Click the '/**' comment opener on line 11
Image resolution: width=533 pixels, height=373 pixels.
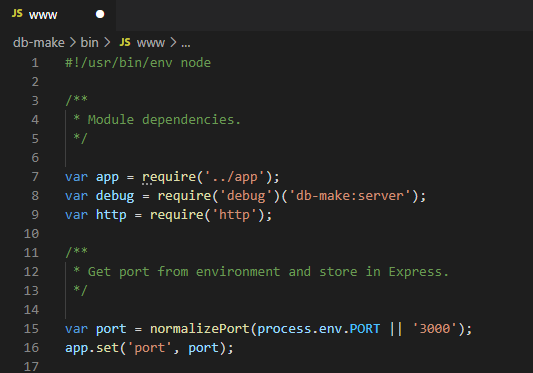76,252
